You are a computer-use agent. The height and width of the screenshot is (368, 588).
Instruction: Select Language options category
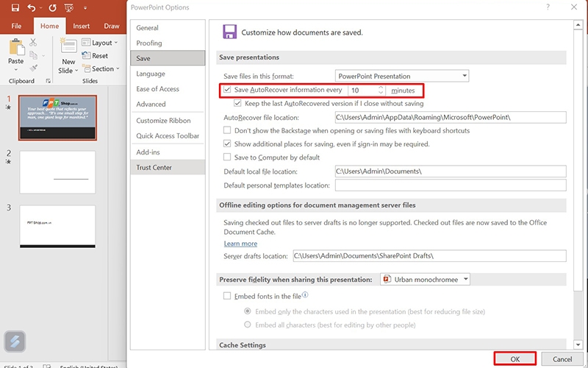click(168, 74)
